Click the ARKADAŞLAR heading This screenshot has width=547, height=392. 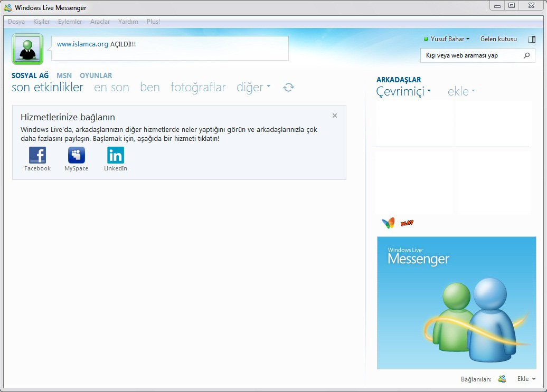[399, 80]
